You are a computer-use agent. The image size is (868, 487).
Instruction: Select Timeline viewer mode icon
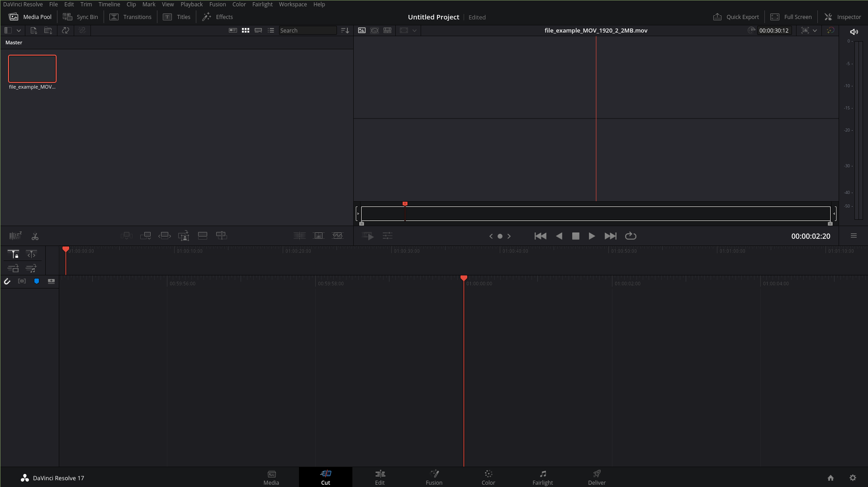[388, 30]
